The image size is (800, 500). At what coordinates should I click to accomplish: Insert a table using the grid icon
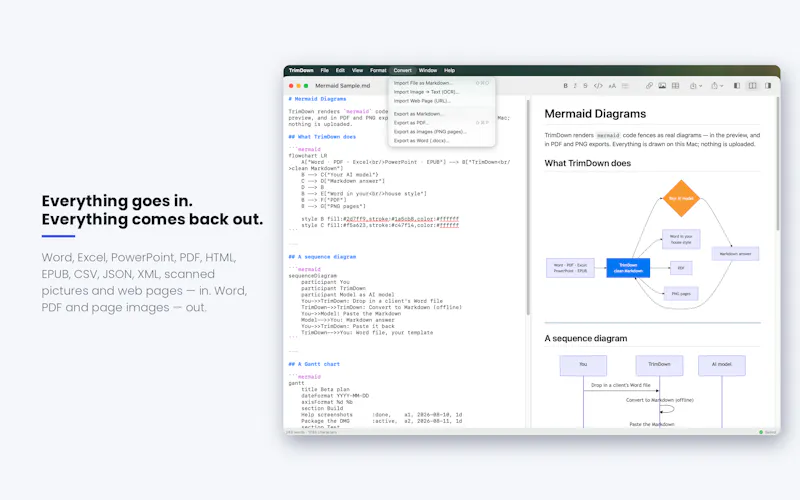[676, 86]
